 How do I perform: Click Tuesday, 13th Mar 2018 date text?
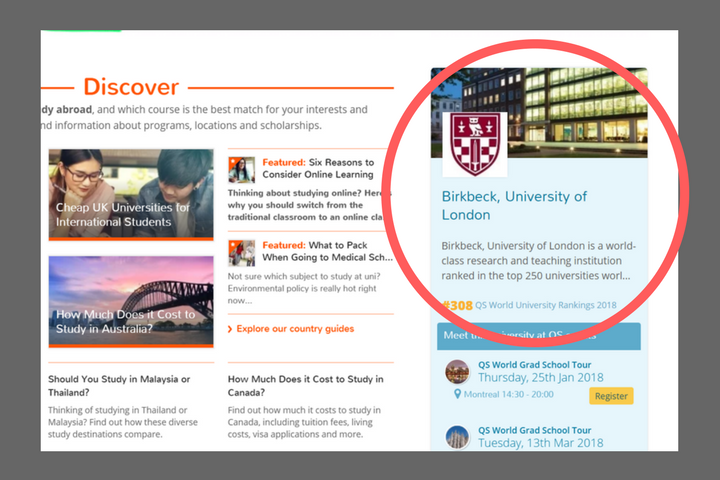click(540, 443)
